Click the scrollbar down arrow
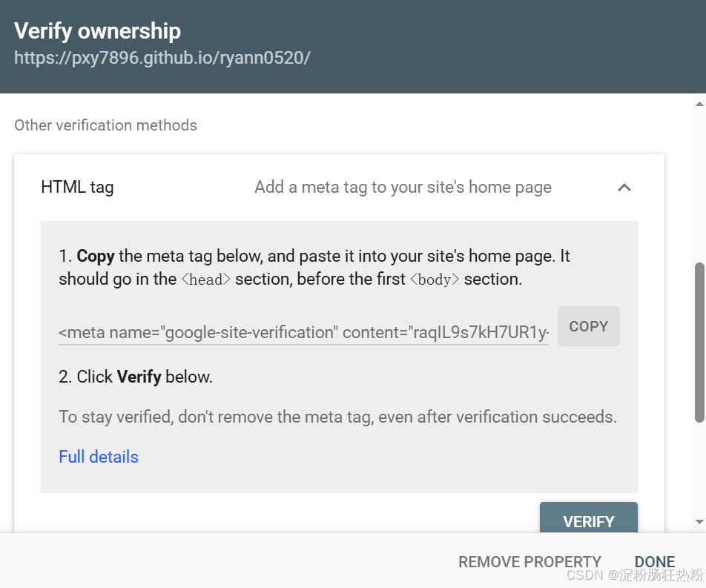This screenshot has height=588, width=706. (x=699, y=522)
